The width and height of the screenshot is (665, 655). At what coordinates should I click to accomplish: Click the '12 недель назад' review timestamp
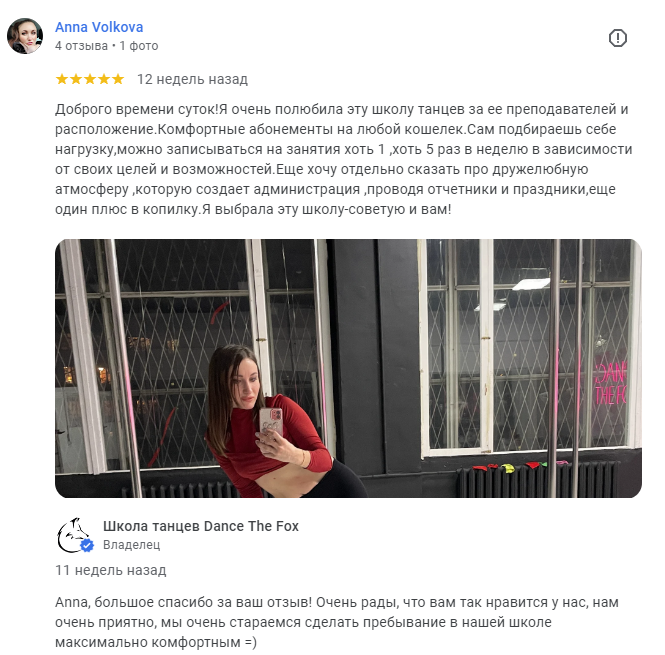(x=193, y=79)
